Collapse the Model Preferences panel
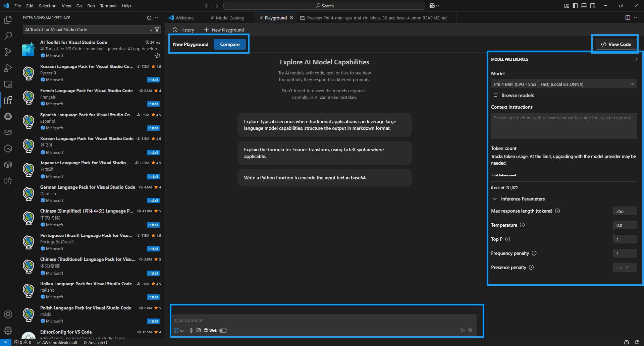Viewport: 644px width, 346px height. click(636, 59)
